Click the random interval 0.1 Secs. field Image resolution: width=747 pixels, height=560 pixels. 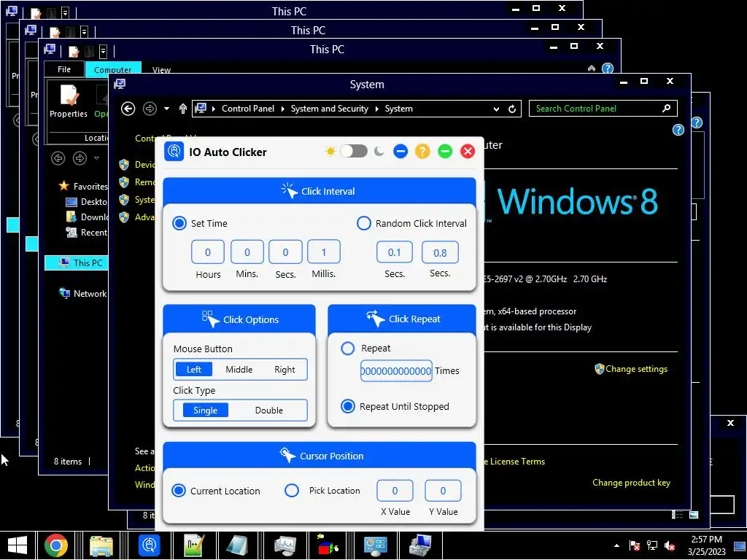click(395, 252)
